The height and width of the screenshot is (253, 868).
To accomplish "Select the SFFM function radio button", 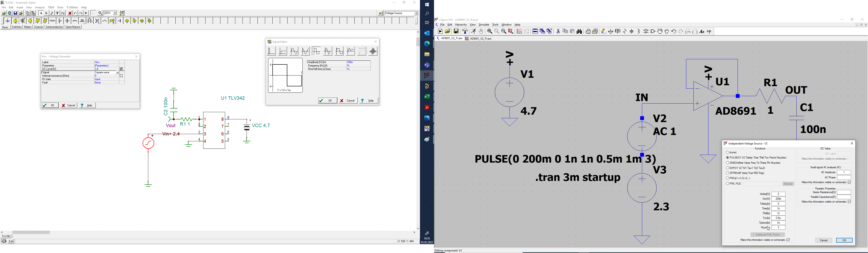I will click(727, 173).
